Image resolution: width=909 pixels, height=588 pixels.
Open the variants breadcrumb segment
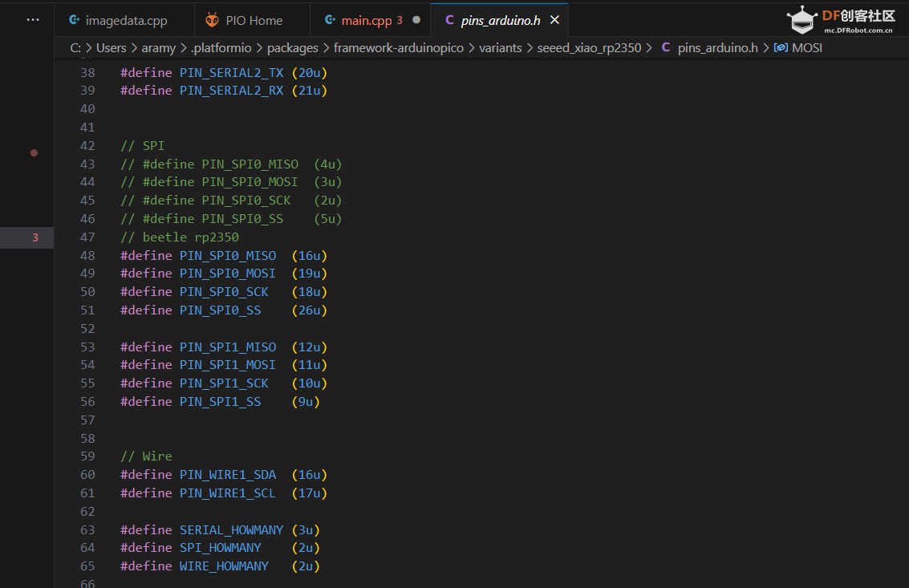coord(501,48)
